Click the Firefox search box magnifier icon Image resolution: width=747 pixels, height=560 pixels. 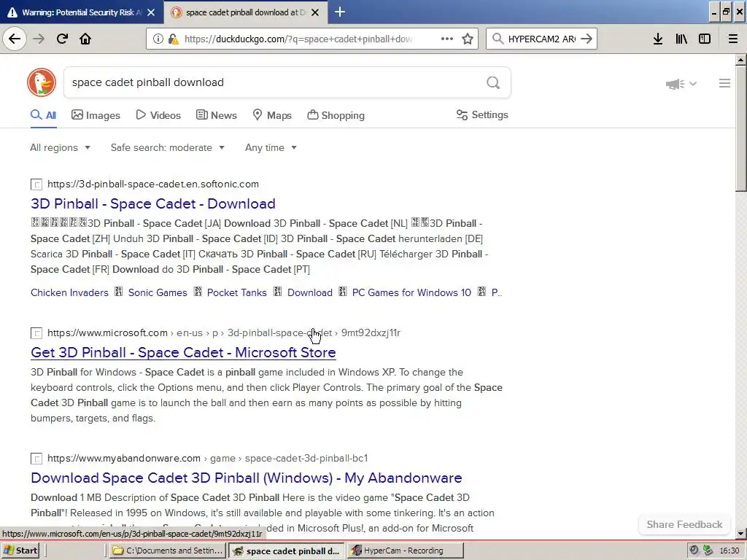(498, 39)
